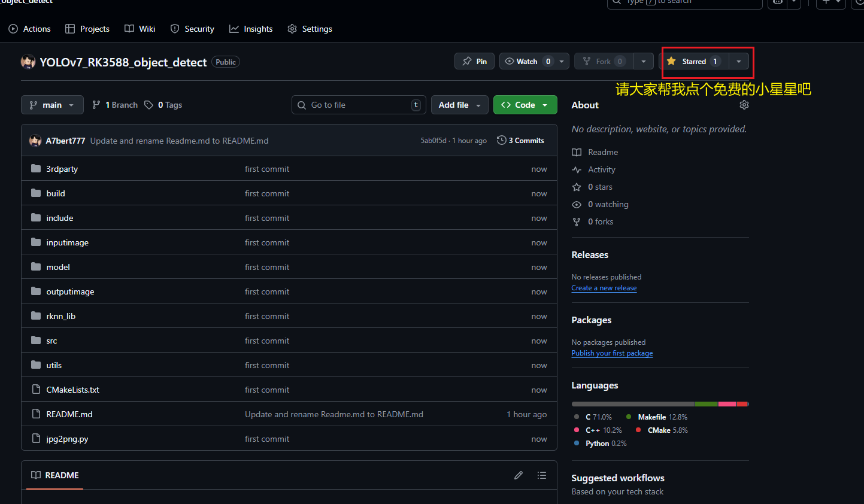Open the green Code dropdown
Screen dimensions: 864x504
point(525,105)
